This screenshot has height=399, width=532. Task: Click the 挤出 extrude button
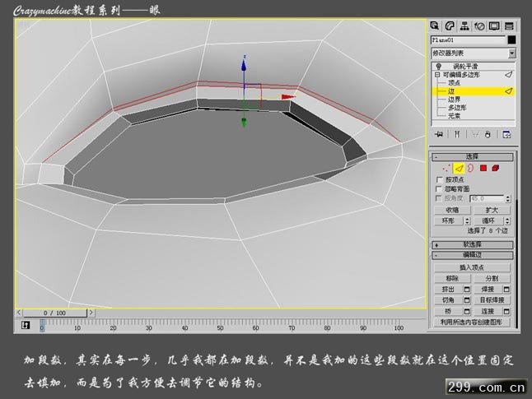coord(449,289)
